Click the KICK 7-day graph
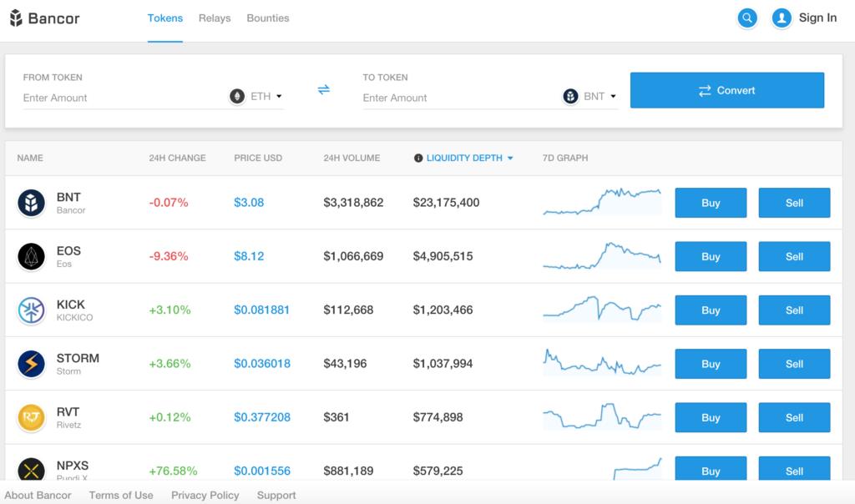 602,309
